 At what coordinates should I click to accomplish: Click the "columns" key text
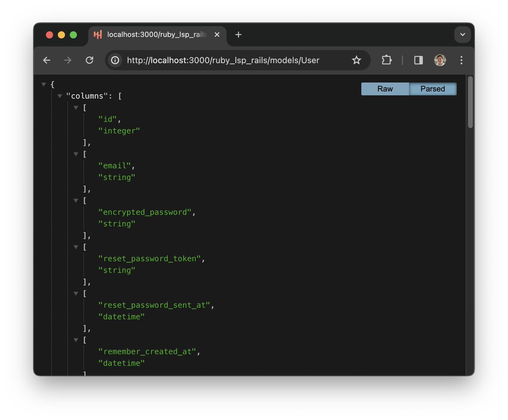click(87, 96)
